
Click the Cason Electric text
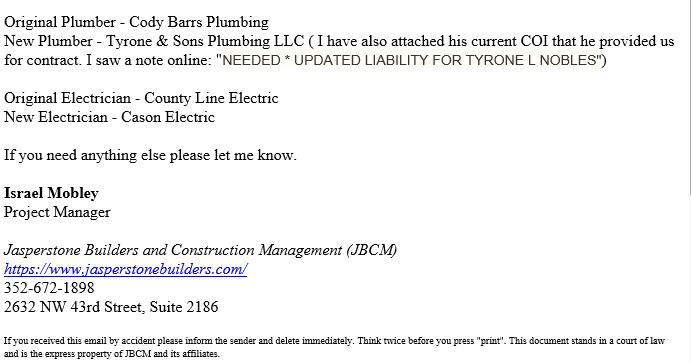tap(168, 117)
